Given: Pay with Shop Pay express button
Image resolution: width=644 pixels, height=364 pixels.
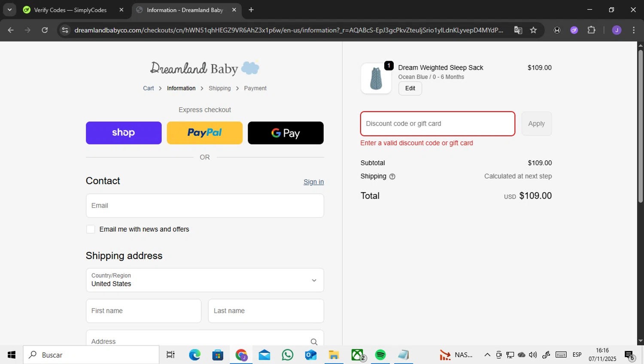Looking at the screenshot, I should 124,133.
